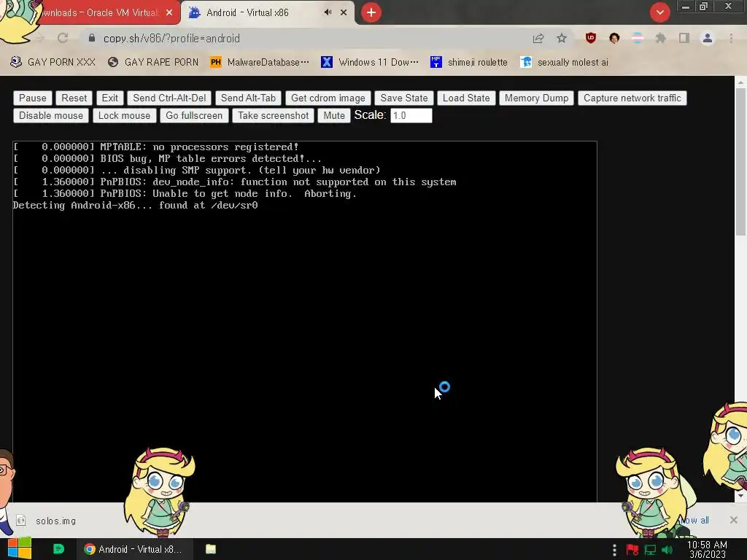Create a Memory Dump
747x560 pixels.
[536, 98]
